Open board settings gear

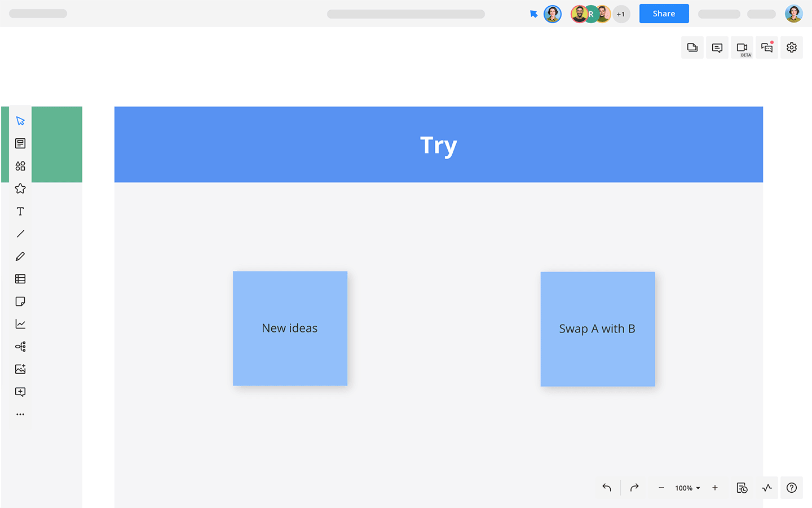pyautogui.click(x=792, y=47)
